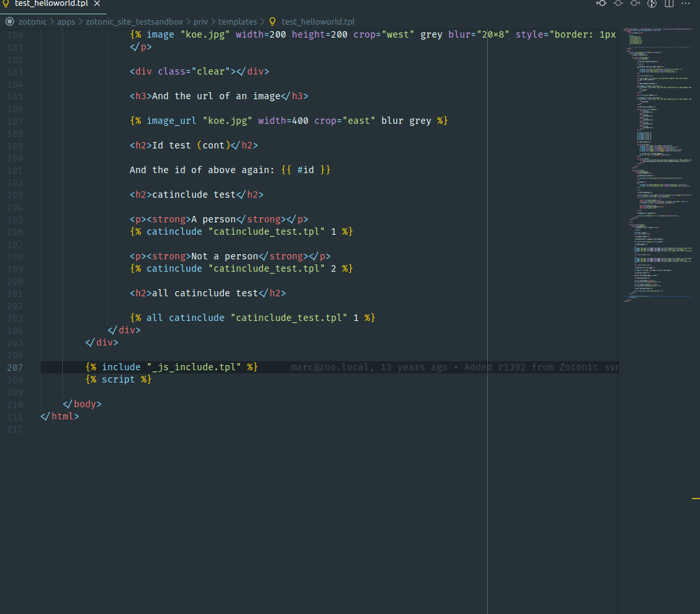
Task: Click the middle GitLens commit circle icon
Action: pyautogui.click(x=618, y=3)
